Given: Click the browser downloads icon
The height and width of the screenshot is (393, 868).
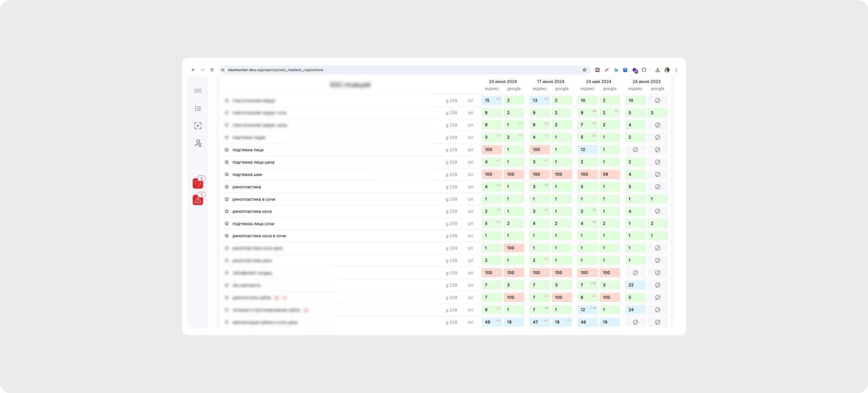Looking at the screenshot, I should point(657,70).
